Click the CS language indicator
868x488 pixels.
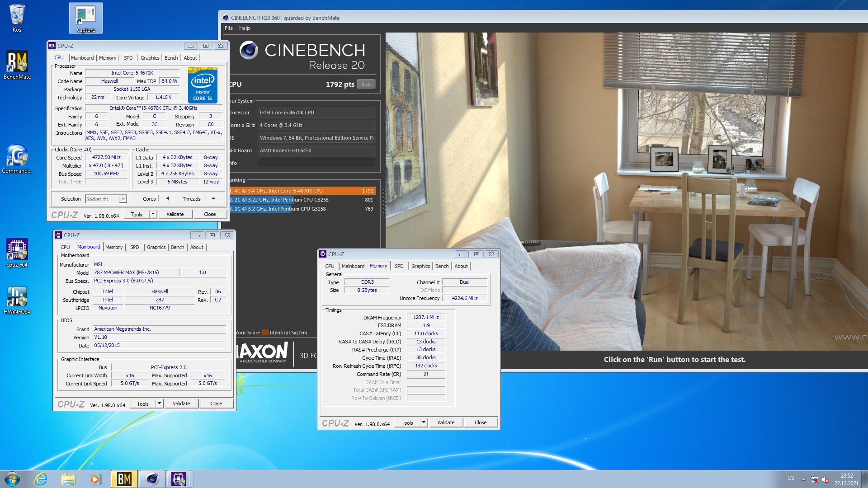pos(791,478)
